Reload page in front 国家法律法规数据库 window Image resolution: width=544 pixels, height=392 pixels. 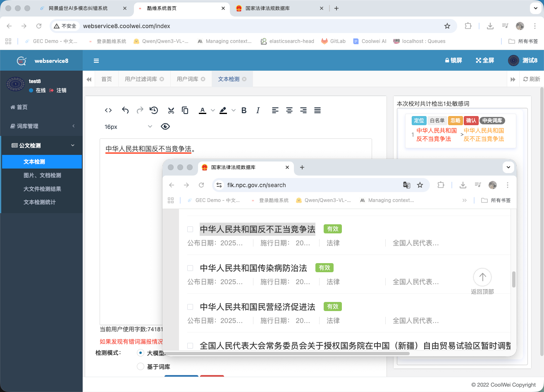[x=201, y=185]
